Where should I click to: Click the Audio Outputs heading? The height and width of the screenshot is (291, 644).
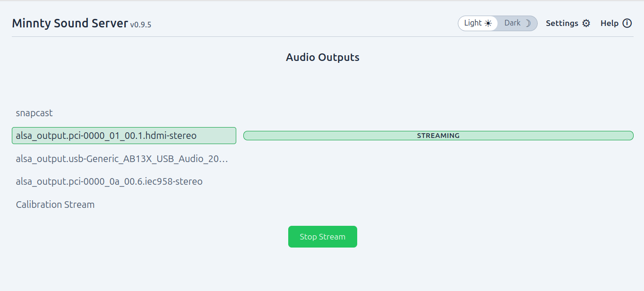click(x=323, y=57)
